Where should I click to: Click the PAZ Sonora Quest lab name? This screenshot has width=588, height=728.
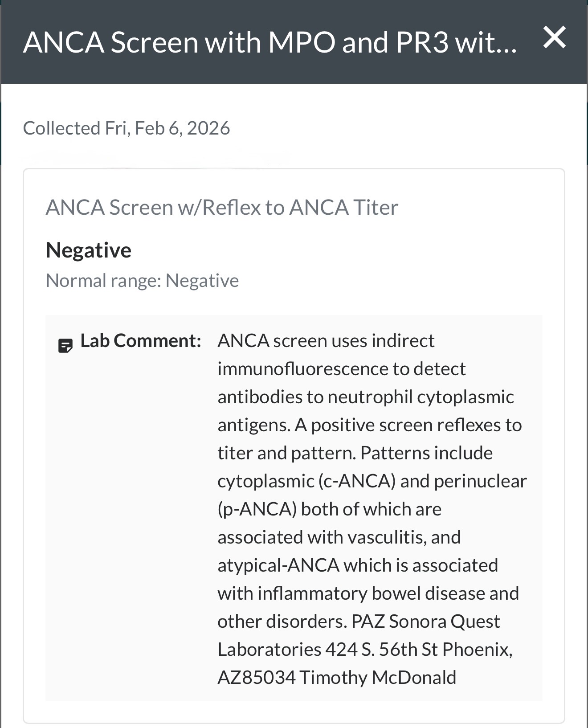[425, 622]
